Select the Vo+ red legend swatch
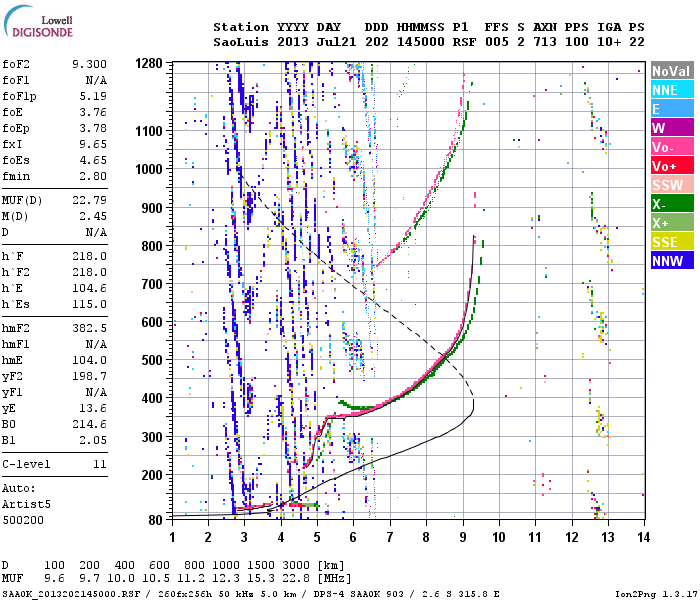Image resolution: width=700 pixels, height=600 pixels. pyautogui.click(x=672, y=166)
